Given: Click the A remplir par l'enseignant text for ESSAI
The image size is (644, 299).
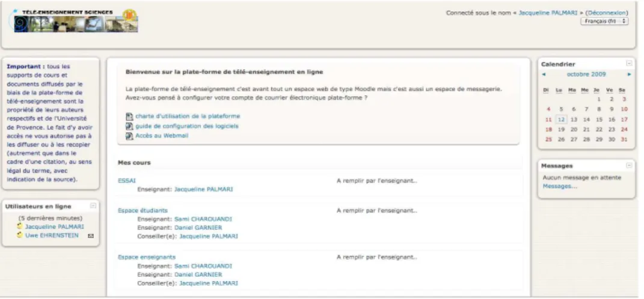Looking at the screenshot, I should [376, 181].
